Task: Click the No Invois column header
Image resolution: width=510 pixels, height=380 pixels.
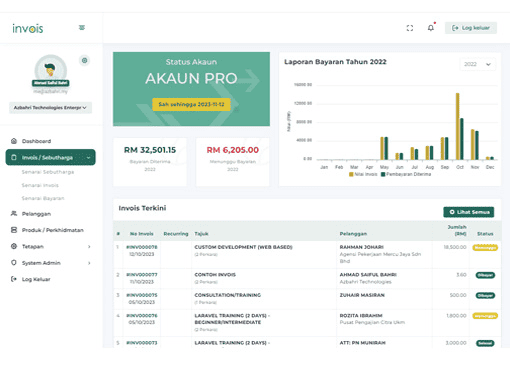Action: (x=141, y=234)
